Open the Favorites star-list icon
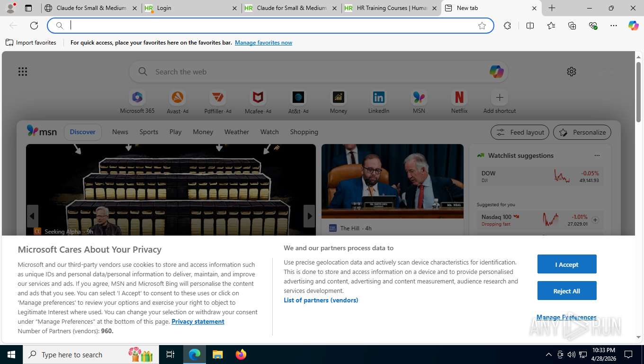 551,26
